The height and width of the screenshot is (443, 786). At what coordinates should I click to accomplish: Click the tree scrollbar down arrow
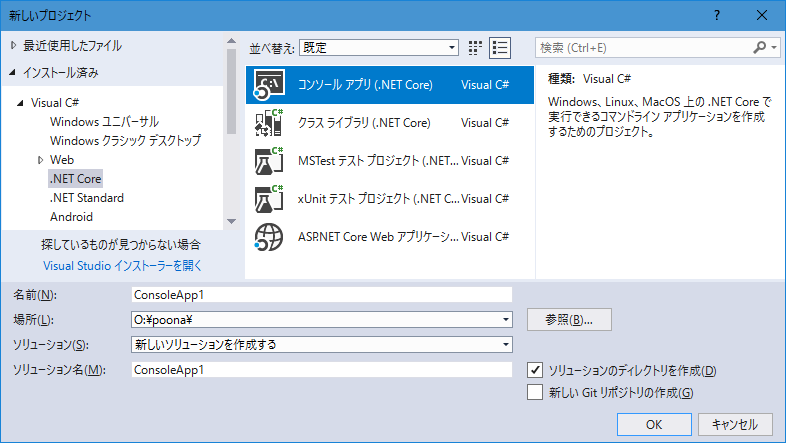coord(231,221)
